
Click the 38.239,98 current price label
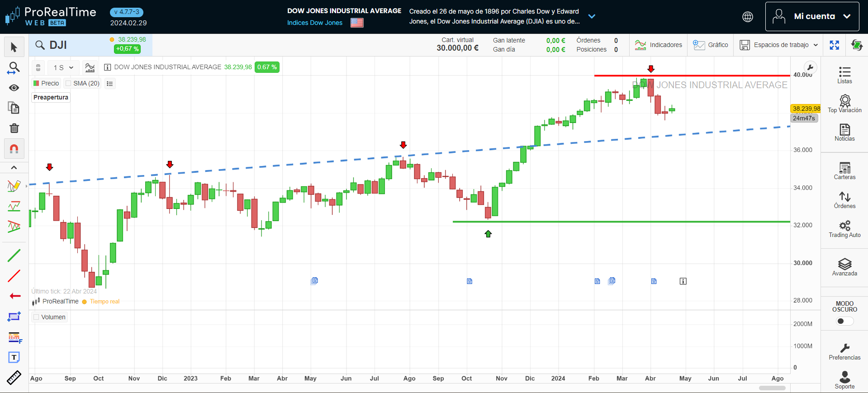806,109
